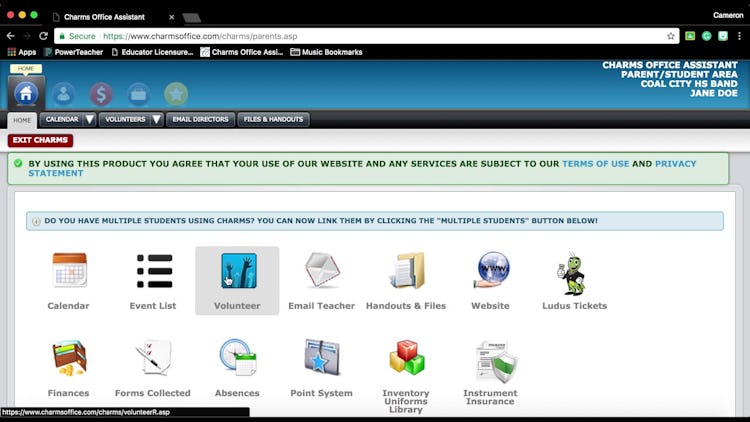Click the first green browser extension icon
750x422 pixels.
pos(690,36)
